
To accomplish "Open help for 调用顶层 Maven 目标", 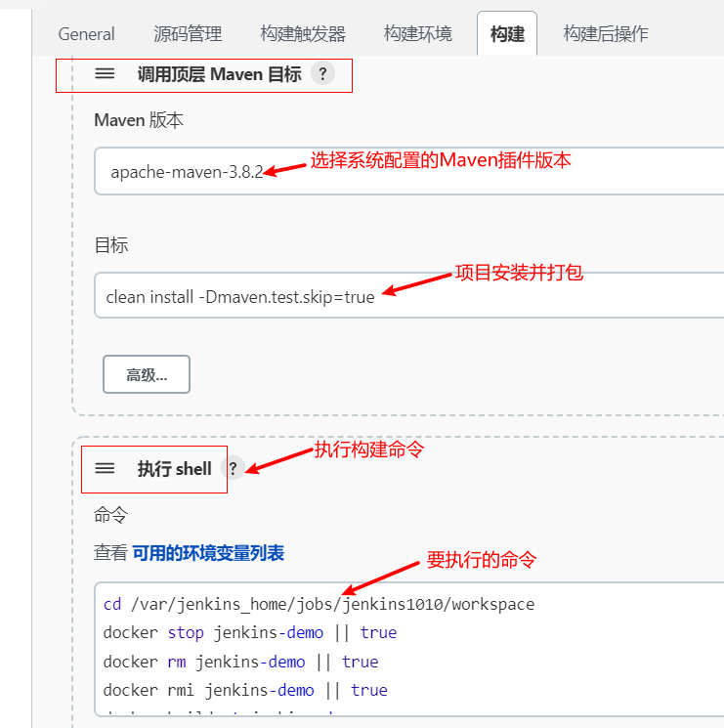I will (322, 73).
